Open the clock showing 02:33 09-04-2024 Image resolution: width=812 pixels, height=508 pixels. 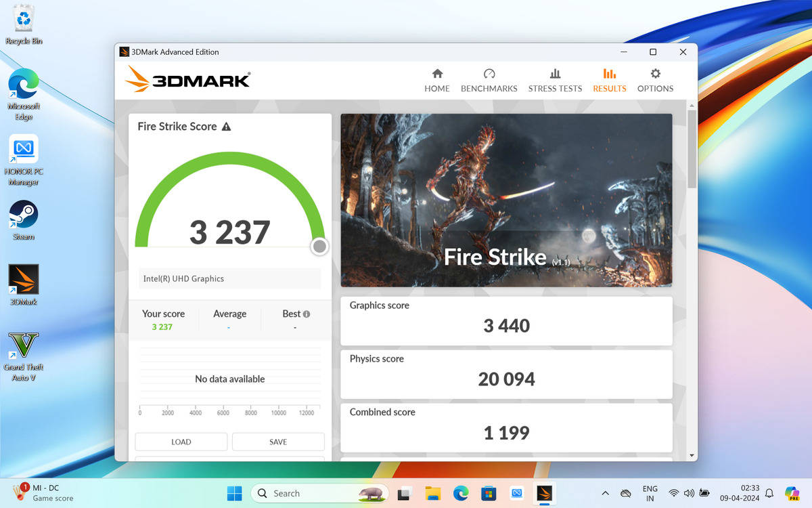pos(740,493)
